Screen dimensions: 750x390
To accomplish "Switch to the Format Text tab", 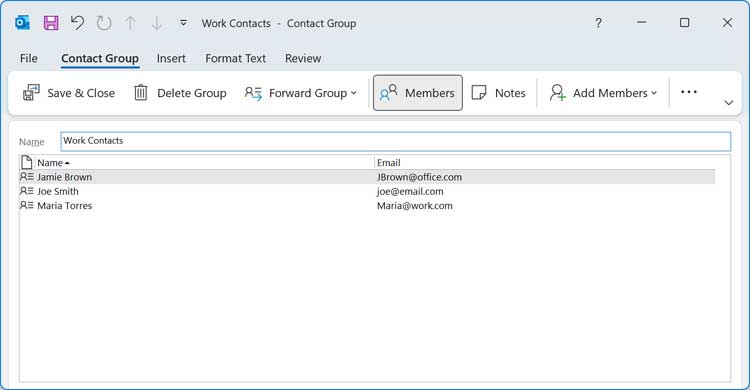I will (x=235, y=58).
